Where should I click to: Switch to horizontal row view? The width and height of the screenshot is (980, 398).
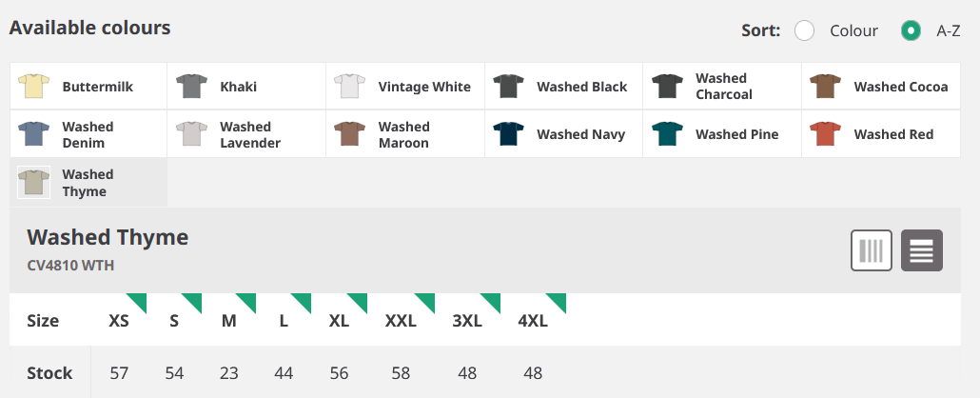click(x=922, y=250)
